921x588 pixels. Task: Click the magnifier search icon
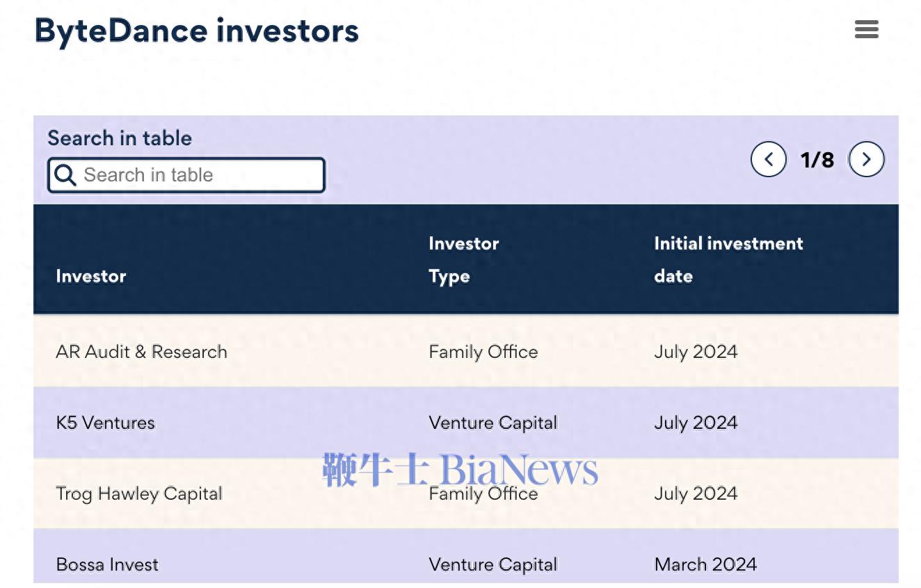point(65,175)
